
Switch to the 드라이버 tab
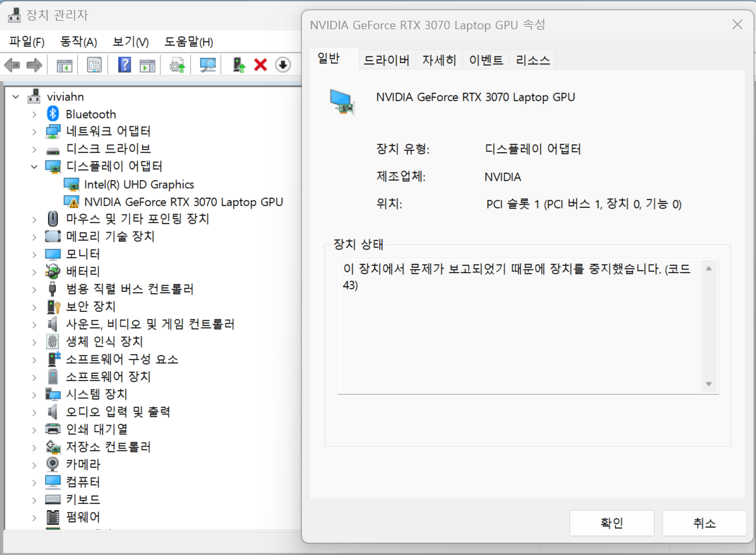click(386, 60)
